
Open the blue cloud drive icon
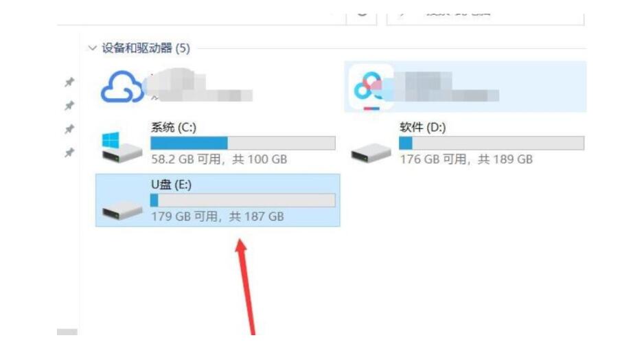coord(122,87)
